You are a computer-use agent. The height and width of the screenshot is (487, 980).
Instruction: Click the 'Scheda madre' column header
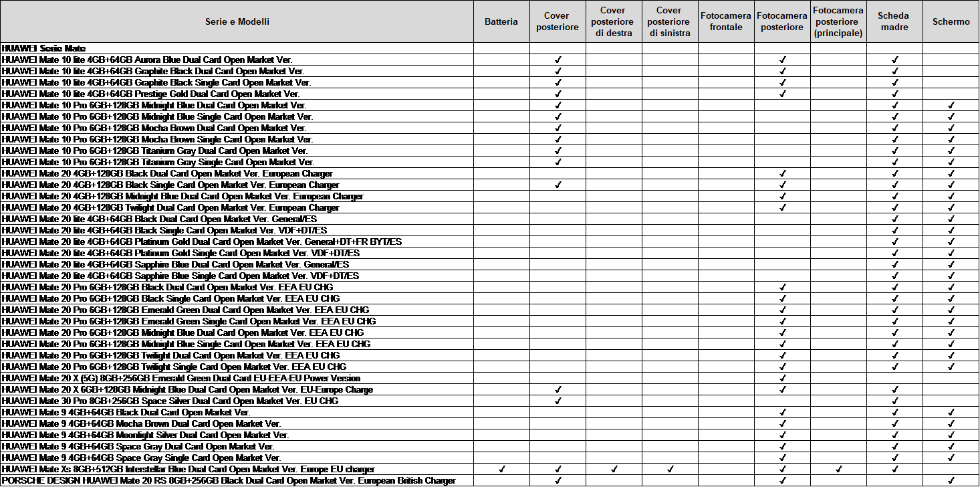894,21
